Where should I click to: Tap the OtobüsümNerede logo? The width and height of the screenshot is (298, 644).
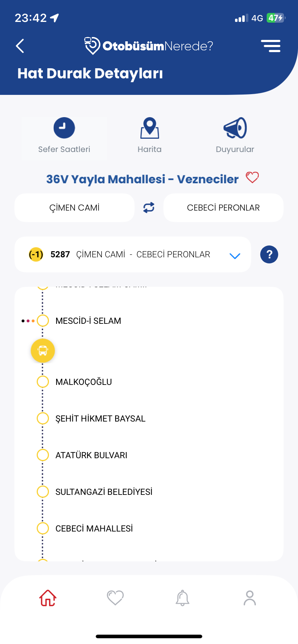[x=149, y=46]
